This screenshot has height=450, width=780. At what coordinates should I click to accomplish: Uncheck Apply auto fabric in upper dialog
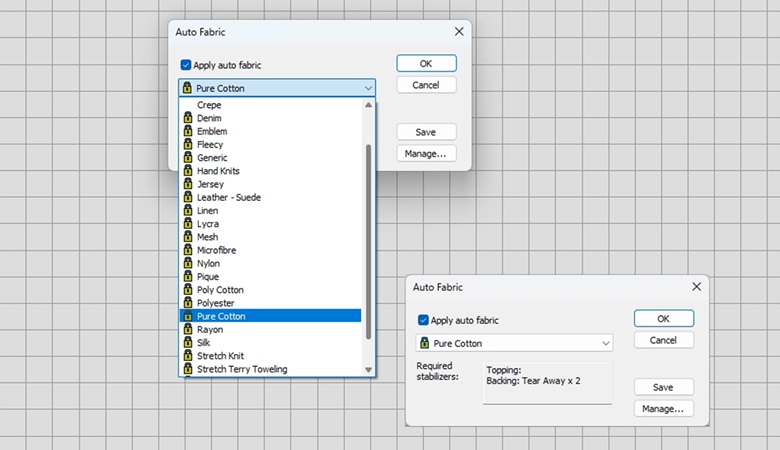[x=186, y=65]
